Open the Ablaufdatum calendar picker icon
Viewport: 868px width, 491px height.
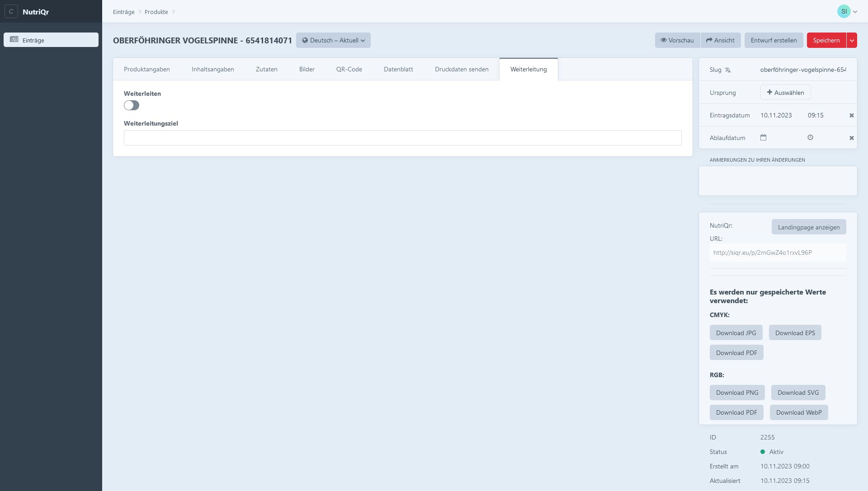point(763,138)
